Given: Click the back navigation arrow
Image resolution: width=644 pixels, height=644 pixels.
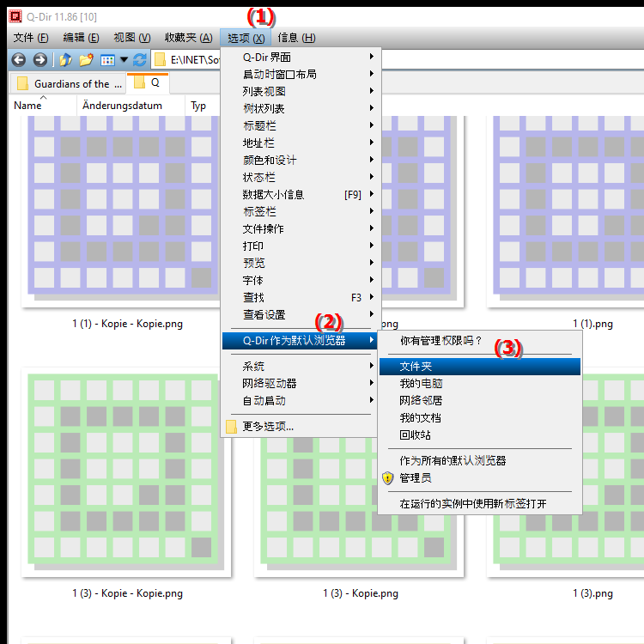Looking at the screenshot, I should point(19,60).
